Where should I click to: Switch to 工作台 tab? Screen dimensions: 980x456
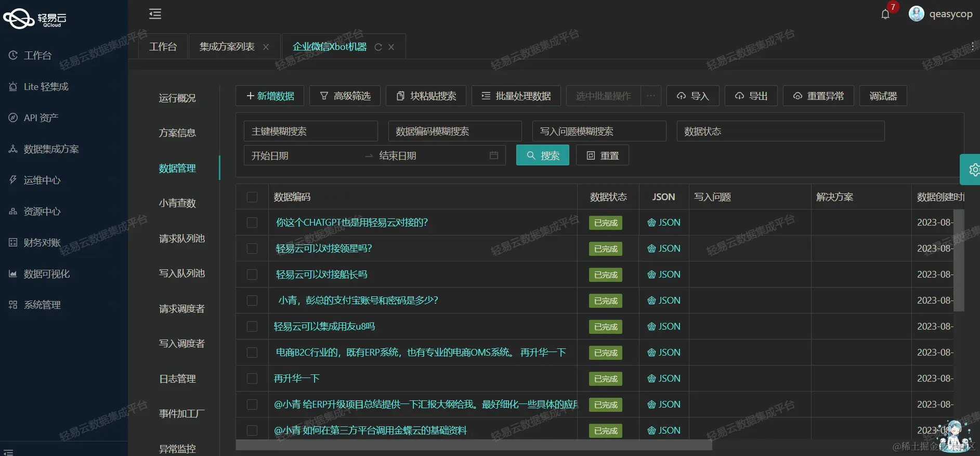coord(163,47)
